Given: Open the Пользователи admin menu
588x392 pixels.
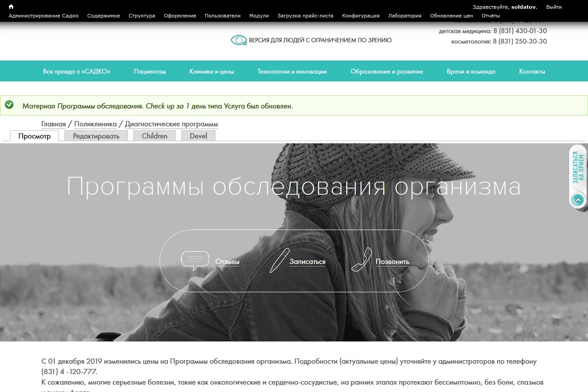Looking at the screenshot, I should (223, 16).
